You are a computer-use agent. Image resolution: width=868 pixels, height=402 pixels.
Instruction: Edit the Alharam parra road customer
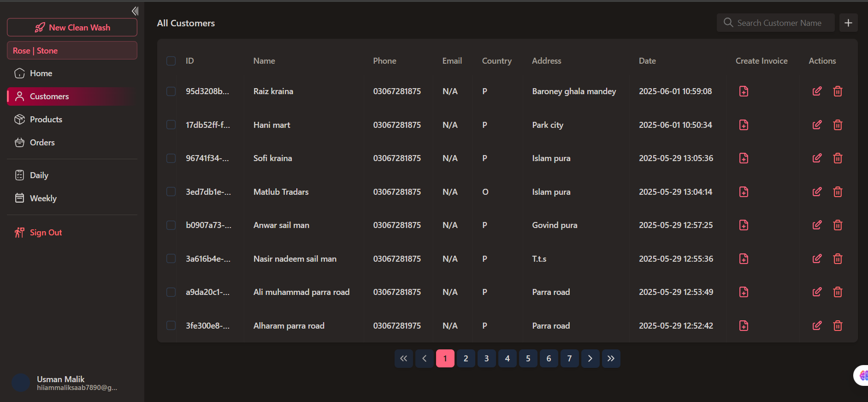click(x=817, y=326)
